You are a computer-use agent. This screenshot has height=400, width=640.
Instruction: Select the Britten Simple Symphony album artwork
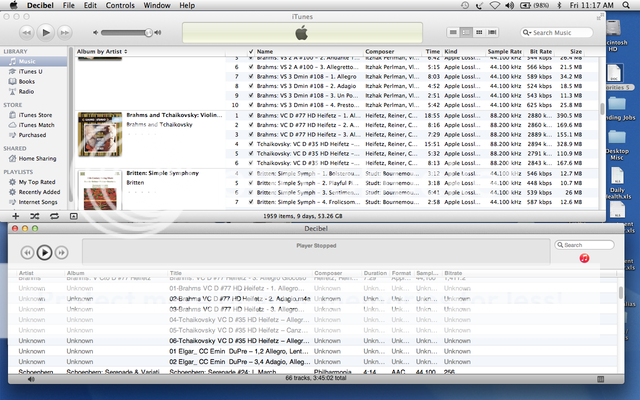tap(100, 190)
